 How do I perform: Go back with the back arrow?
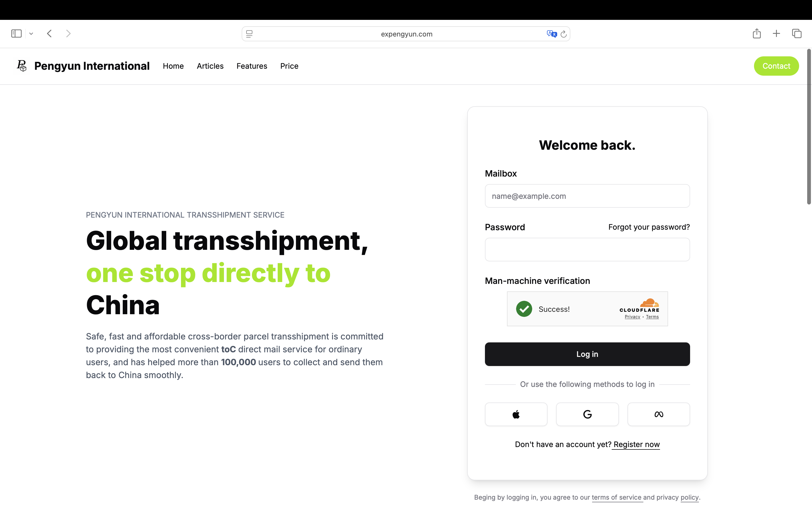[x=49, y=33]
